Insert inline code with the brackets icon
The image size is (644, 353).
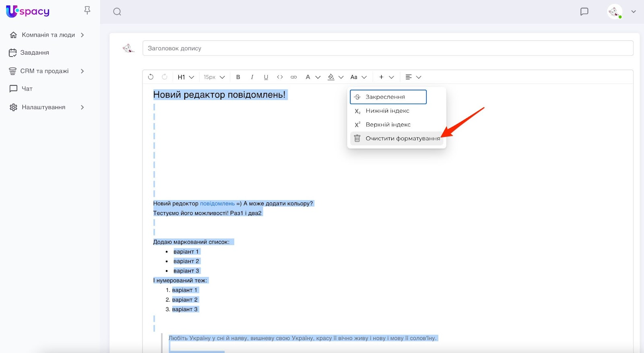click(280, 77)
